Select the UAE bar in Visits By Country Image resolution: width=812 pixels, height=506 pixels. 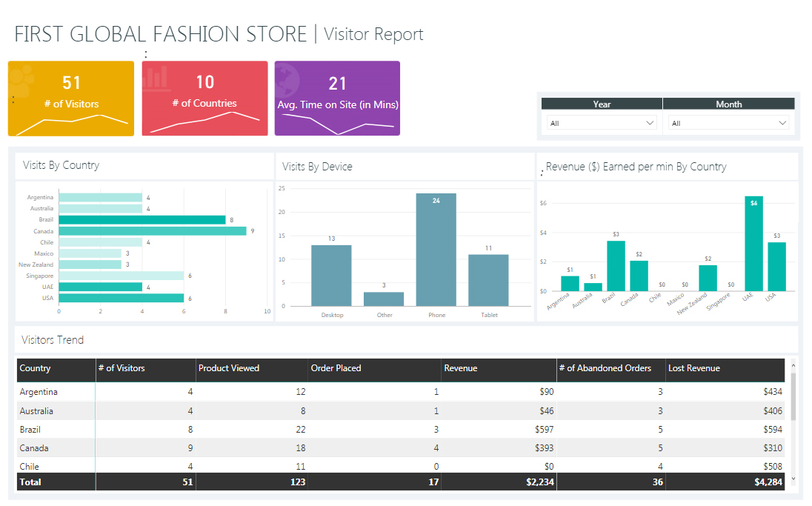click(x=101, y=287)
